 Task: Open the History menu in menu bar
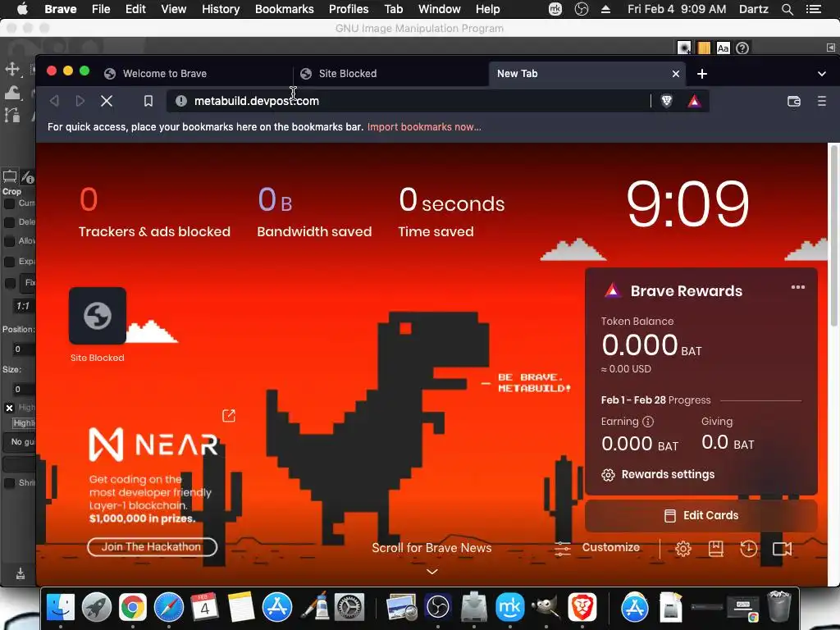pyautogui.click(x=220, y=9)
